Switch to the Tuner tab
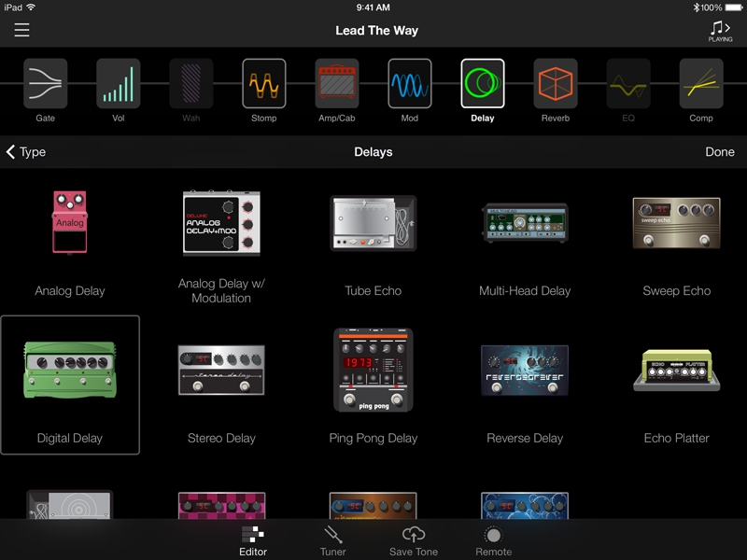Screen dimensions: 747x560 coord(333,539)
